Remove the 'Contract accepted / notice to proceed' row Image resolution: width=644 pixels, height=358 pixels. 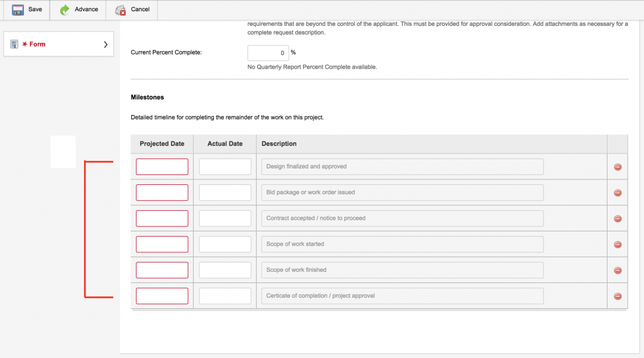pos(618,219)
